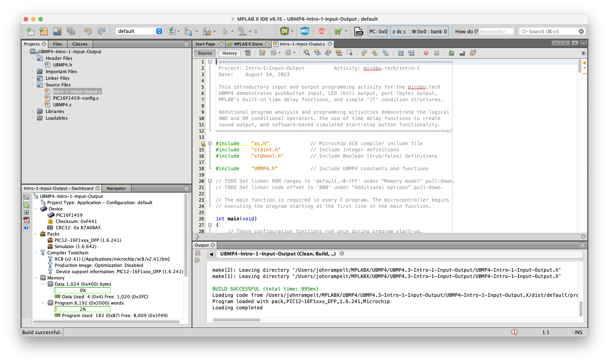Viewport: 609px width, 364px height.
Task: Click the red notification badge in status bar
Action: (514, 332)
